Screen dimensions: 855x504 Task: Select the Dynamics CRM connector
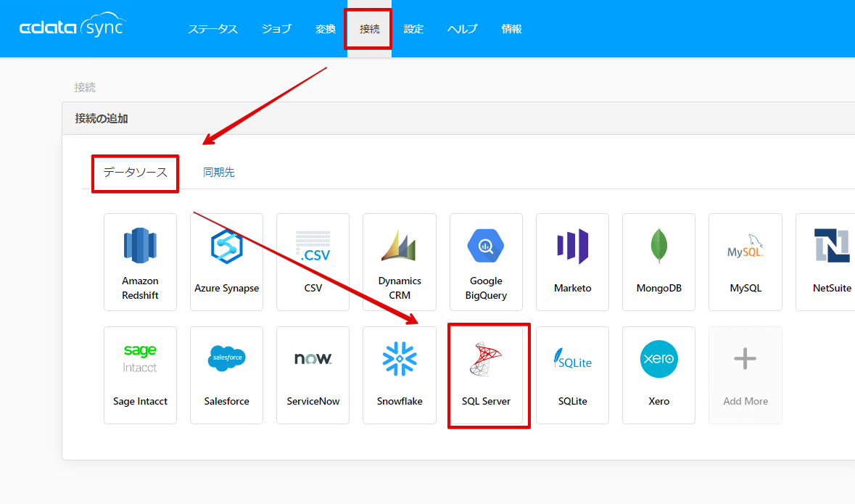pos(399,262)
